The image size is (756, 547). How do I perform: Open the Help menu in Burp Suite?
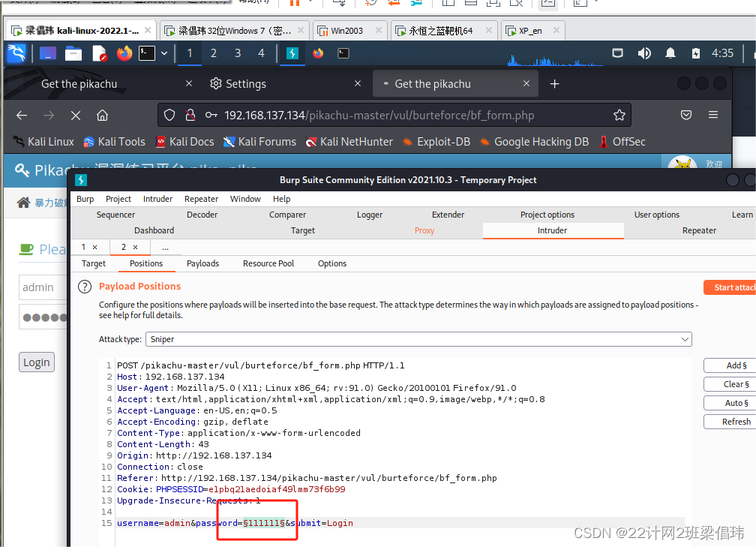click(281, 199)
